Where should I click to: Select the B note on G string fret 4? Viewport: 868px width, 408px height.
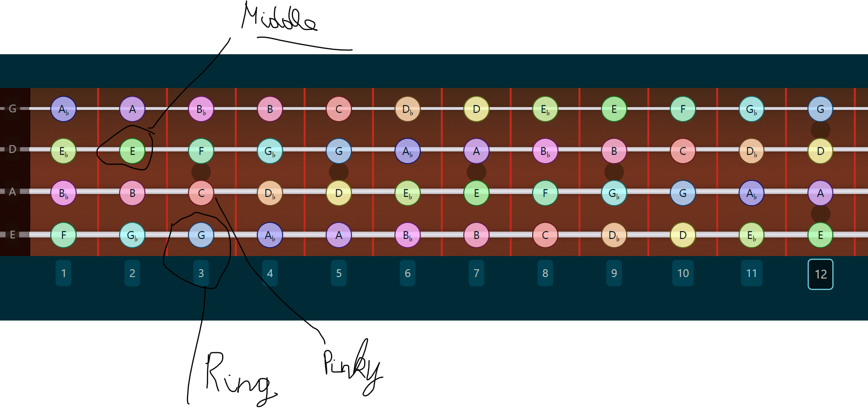(x=270, y=109)
